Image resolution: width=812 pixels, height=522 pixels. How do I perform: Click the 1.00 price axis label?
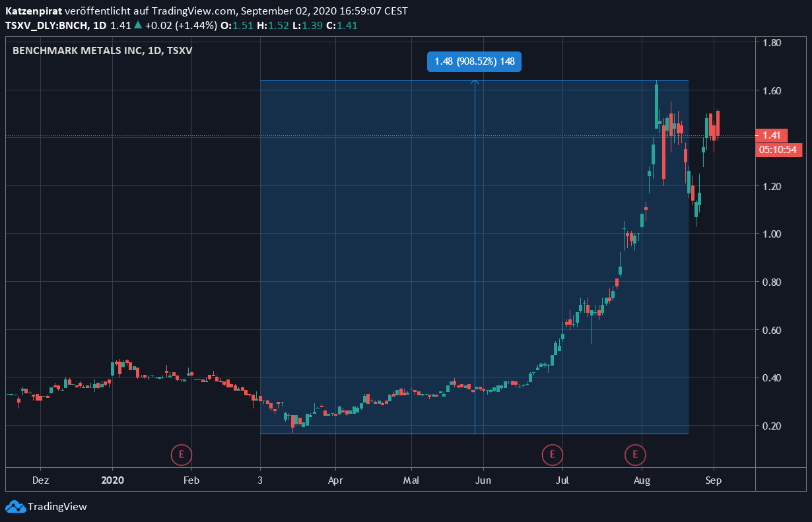tap(772, 234)
